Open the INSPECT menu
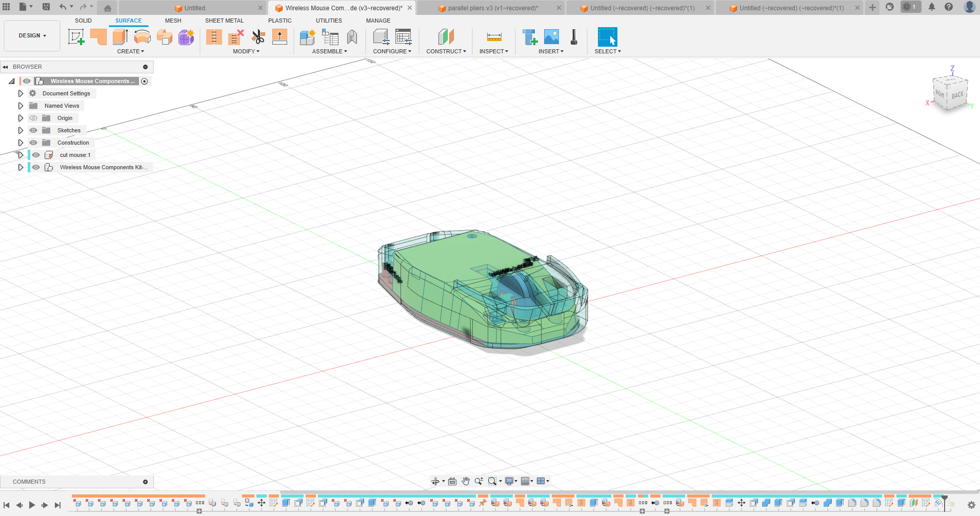The height and width of the screenshot is (516, 980). (x=494, y=51)
